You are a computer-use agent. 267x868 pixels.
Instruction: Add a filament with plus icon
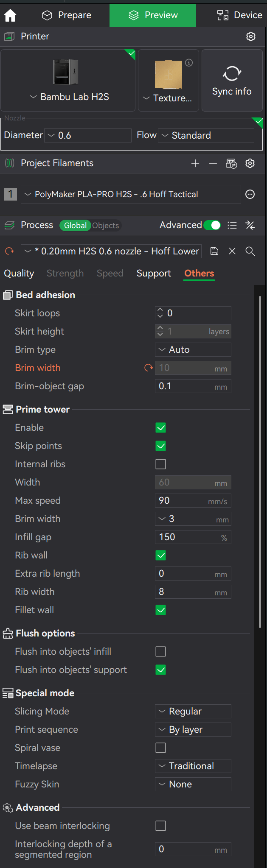click(195, 163)
